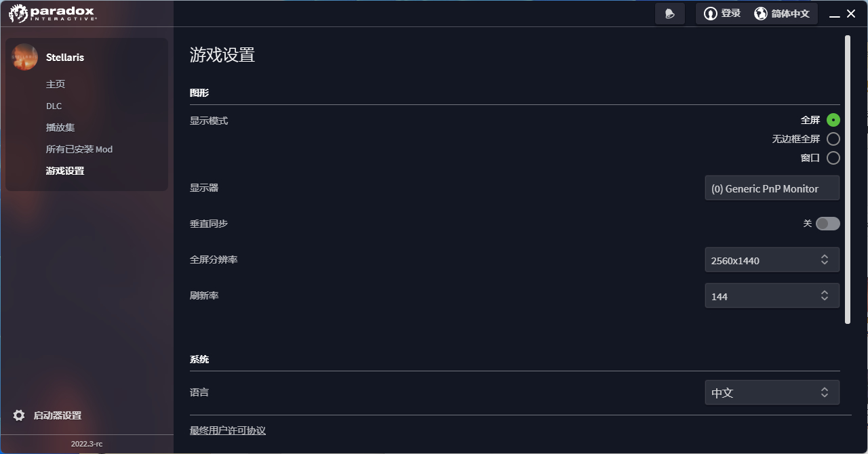
Task: Toggle the 垂直同步 vsync switch
Action: [x=827, y=224]
